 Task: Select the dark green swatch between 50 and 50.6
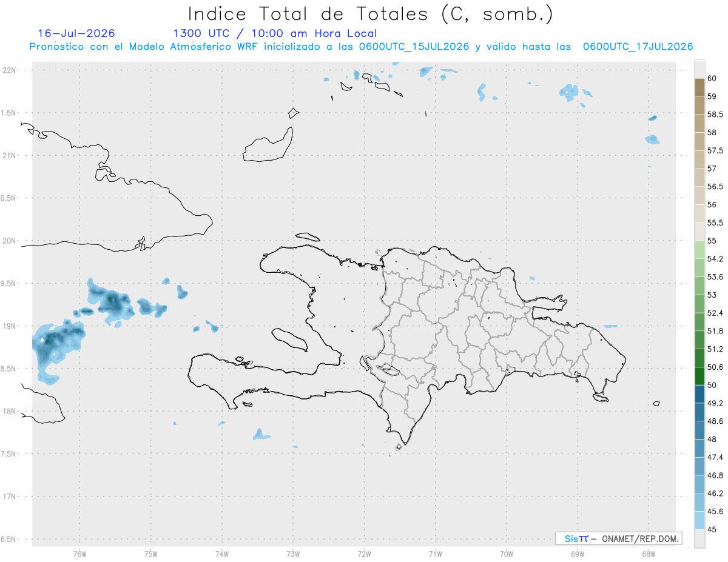[699, 376]
